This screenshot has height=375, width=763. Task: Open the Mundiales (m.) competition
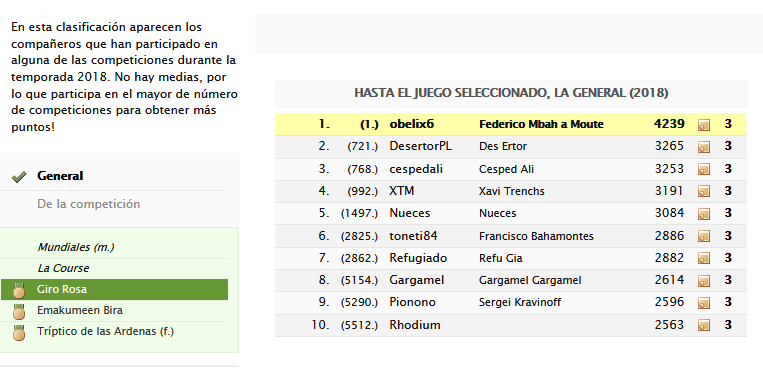pos(76,247)
